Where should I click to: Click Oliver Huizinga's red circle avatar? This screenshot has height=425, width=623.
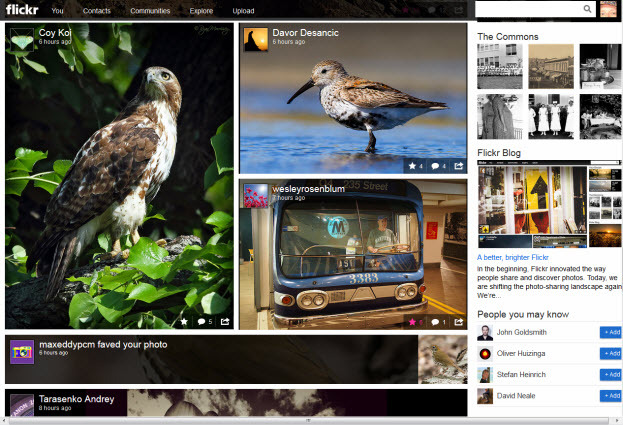pyautogui.click(x=485, y=354)
